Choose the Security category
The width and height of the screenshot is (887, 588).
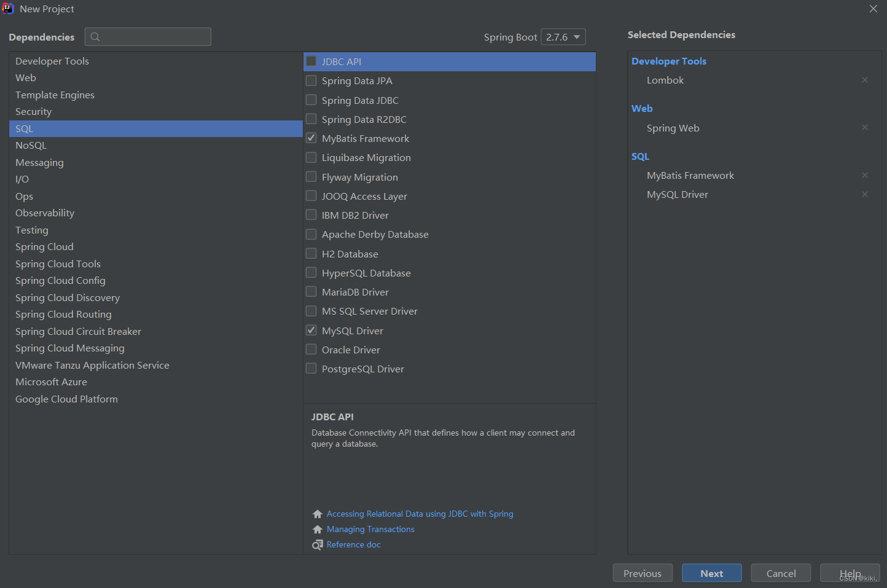(34, 112)
